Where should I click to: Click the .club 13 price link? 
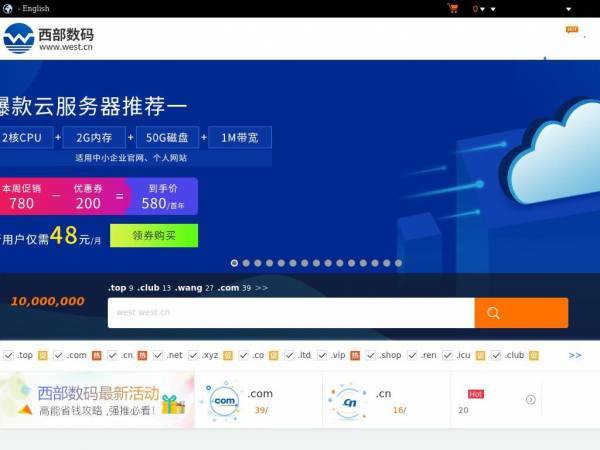pos(154,288)
